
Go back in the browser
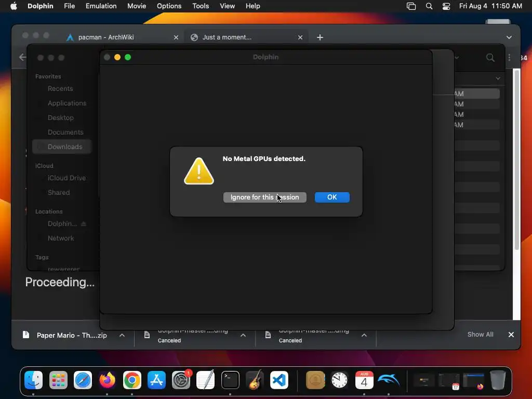click(22, 57)
